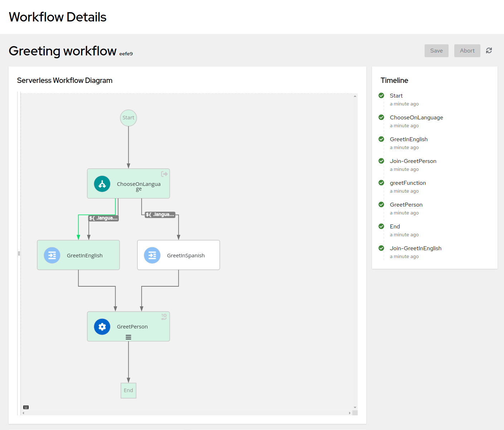Click the exit icon on ChooseOnLanguage corner
This screenshot has height=430, width=504.
pyautogui.click(x=165, y=174)
